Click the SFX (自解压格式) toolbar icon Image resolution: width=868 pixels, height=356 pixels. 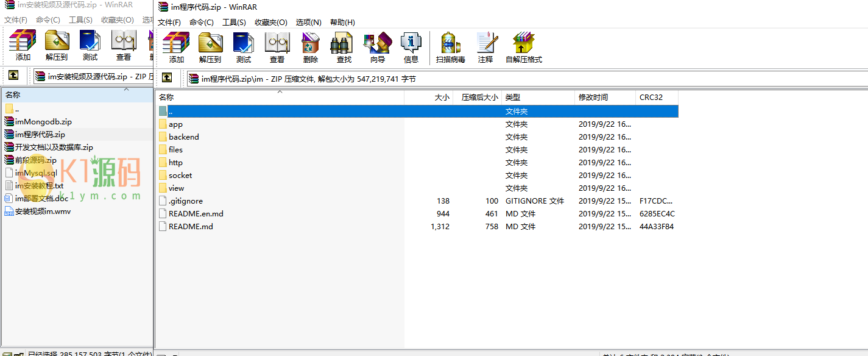point(523,48)
